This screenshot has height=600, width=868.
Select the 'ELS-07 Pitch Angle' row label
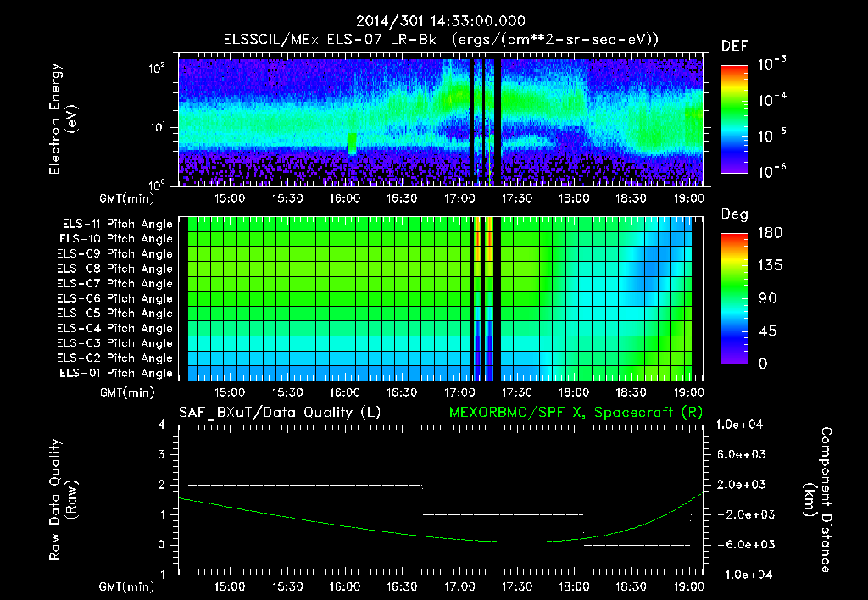(x=114, y=283)
